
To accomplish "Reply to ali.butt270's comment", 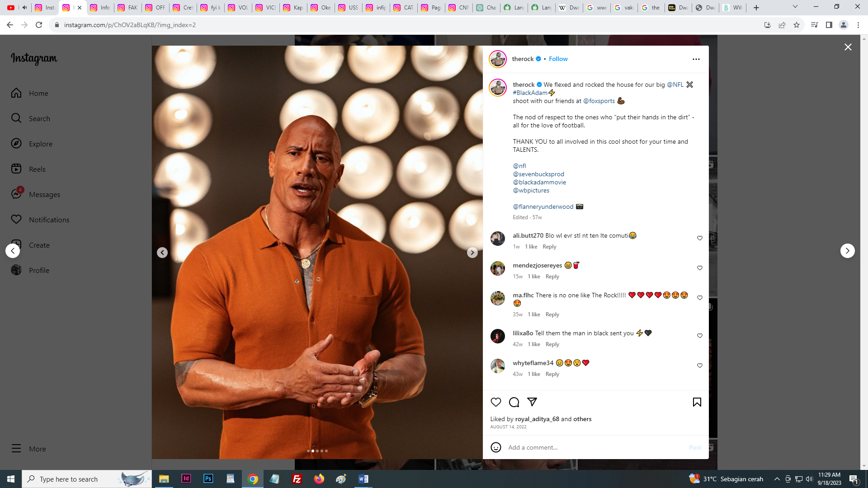I will click(x=549, y=247).
